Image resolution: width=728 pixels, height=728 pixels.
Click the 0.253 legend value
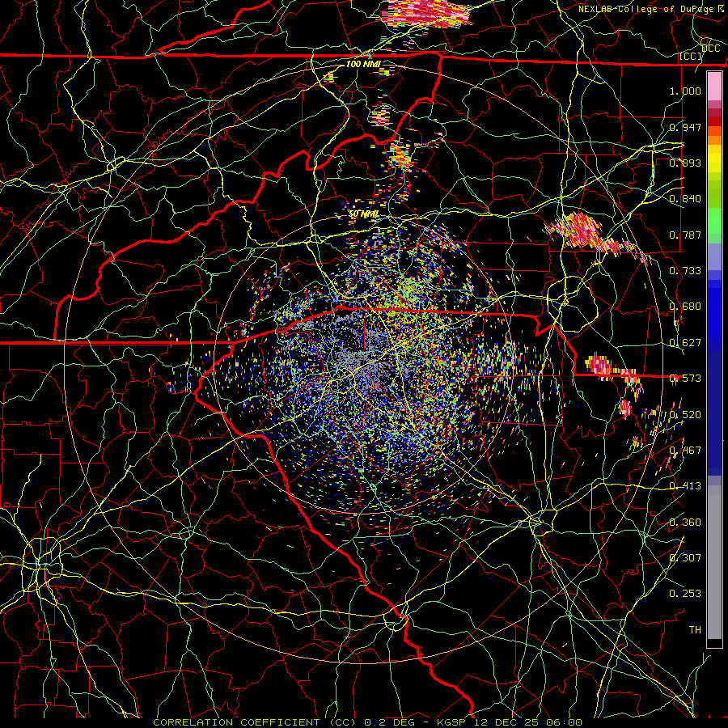685,594
